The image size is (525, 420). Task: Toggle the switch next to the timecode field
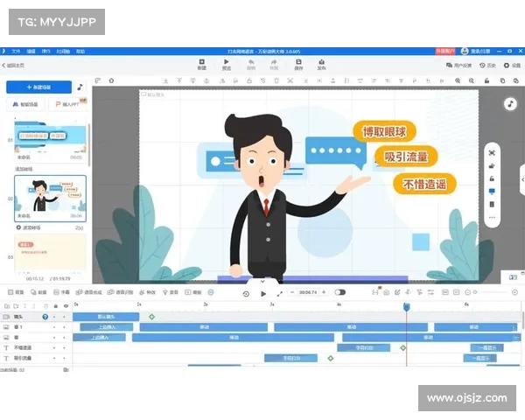pos(339,292)
